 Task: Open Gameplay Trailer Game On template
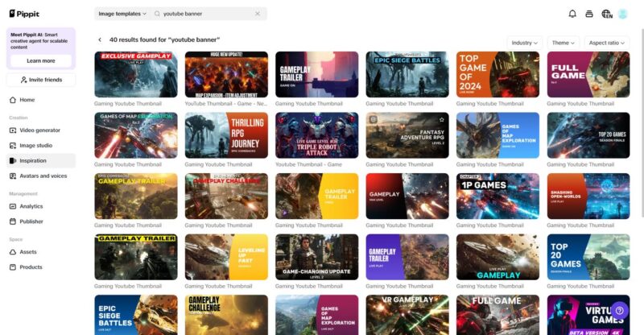[x=316, y=74]
